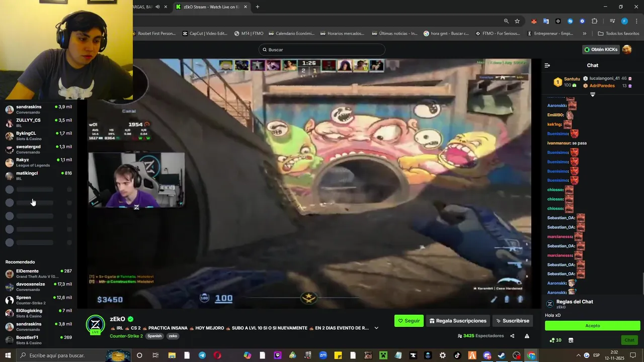Open Windows Start menu
This screenshot has height=362, width=644.
[8, 355]
